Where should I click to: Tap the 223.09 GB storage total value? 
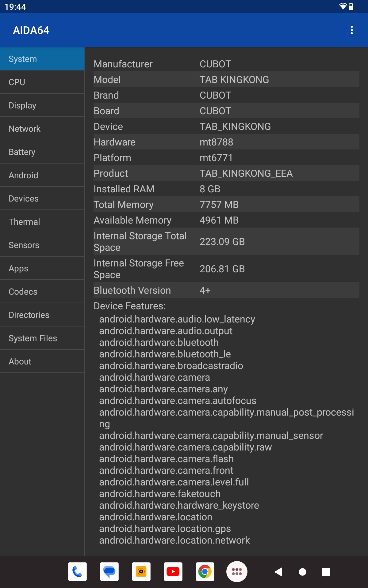tap(222, 242)
